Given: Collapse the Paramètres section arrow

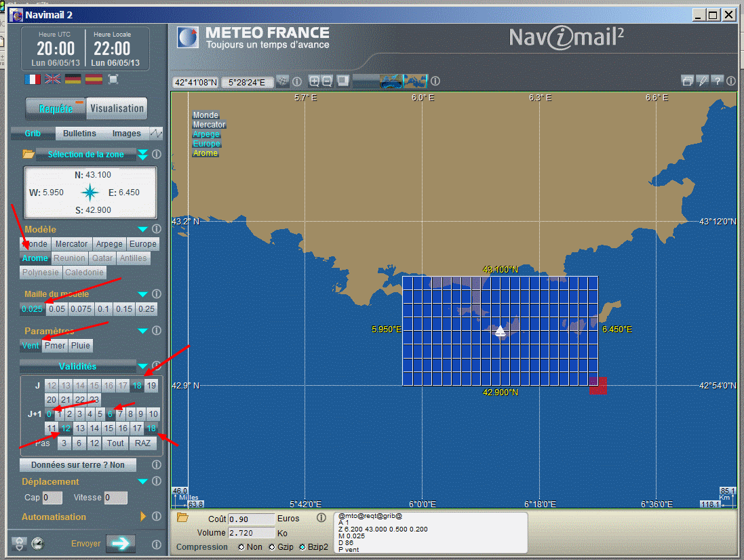Looking at the screenshot, I should (142, 330).
